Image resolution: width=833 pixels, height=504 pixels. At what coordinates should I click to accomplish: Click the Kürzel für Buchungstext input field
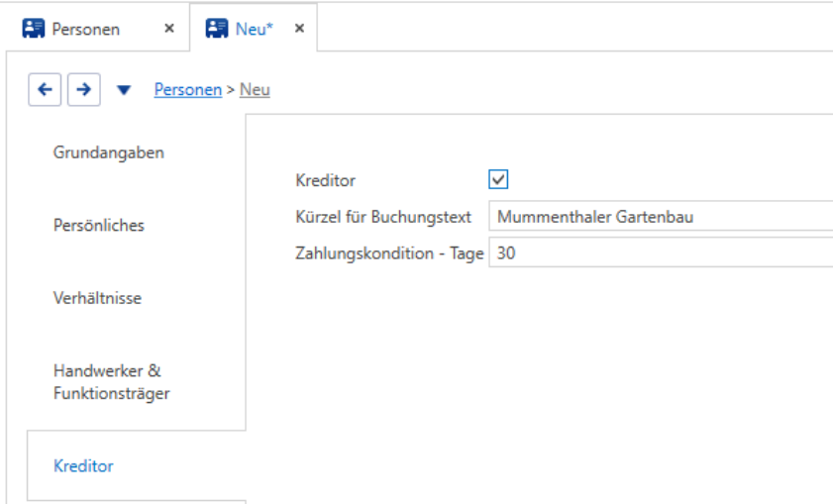pyautogui.click(x=661, y=216)
